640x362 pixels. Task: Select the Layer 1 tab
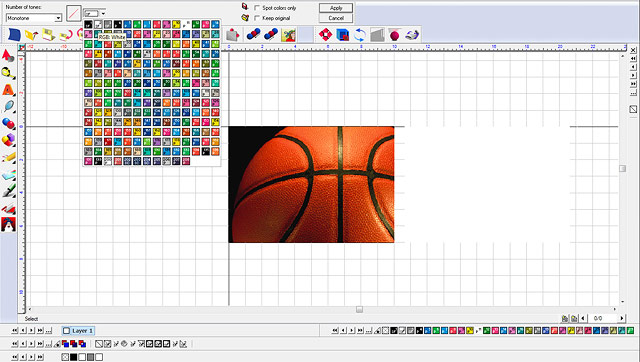tap(78, 331)
